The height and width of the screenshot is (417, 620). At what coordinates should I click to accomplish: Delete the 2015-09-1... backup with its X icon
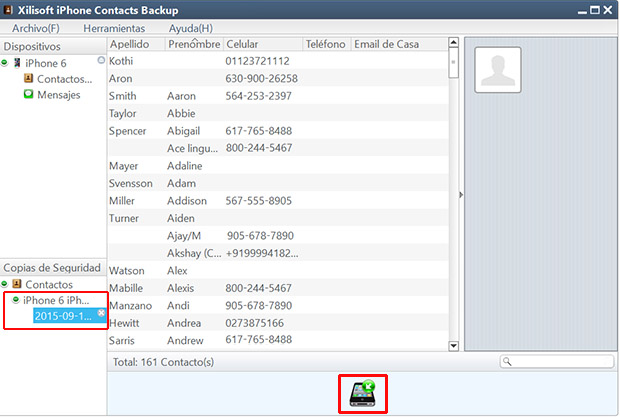(102, 313)
